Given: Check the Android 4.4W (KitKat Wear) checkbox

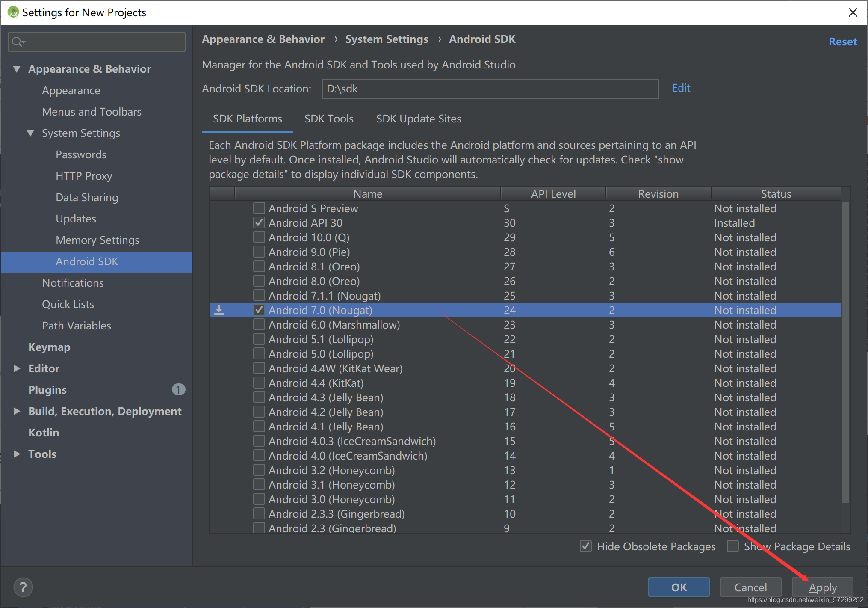Looking at the screenshot, I should tap(259, 368).
